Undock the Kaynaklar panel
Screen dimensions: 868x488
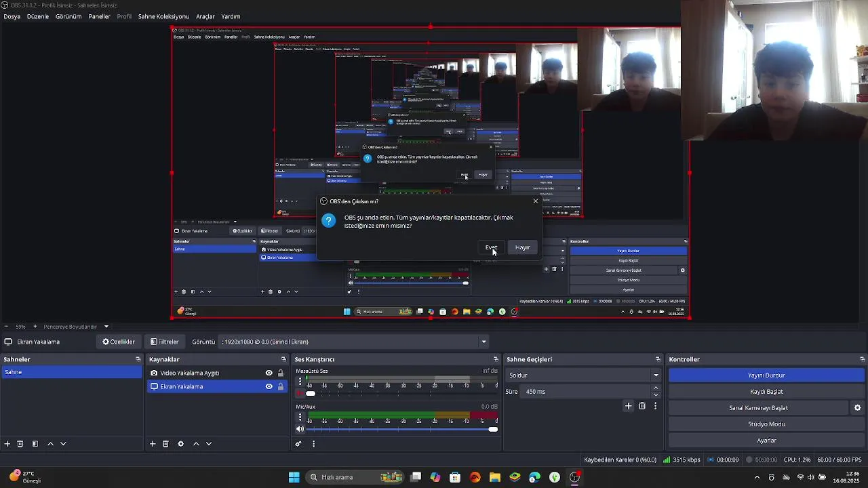point(283,359)
